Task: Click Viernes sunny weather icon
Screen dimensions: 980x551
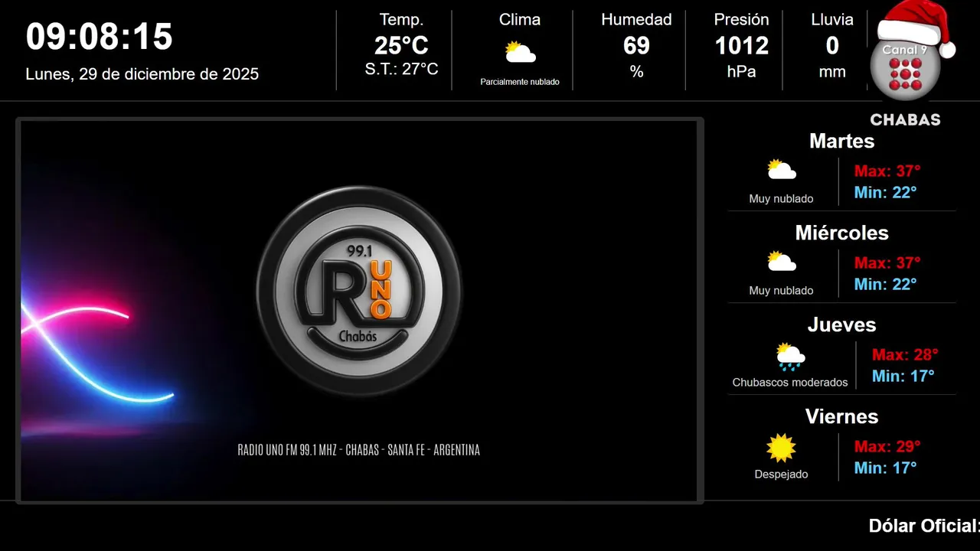Action: click(x=781, y=448)
